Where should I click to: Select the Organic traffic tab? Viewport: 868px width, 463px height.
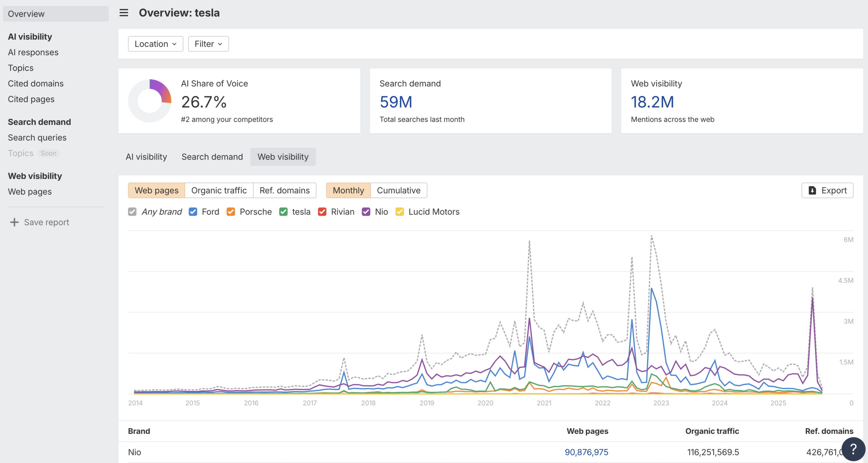coord(219,190)
